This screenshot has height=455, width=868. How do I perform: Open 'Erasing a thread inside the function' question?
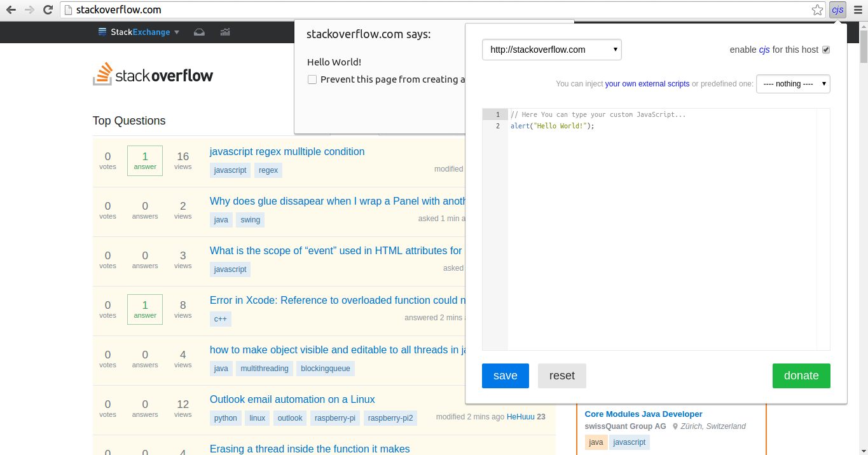[310, 449]
